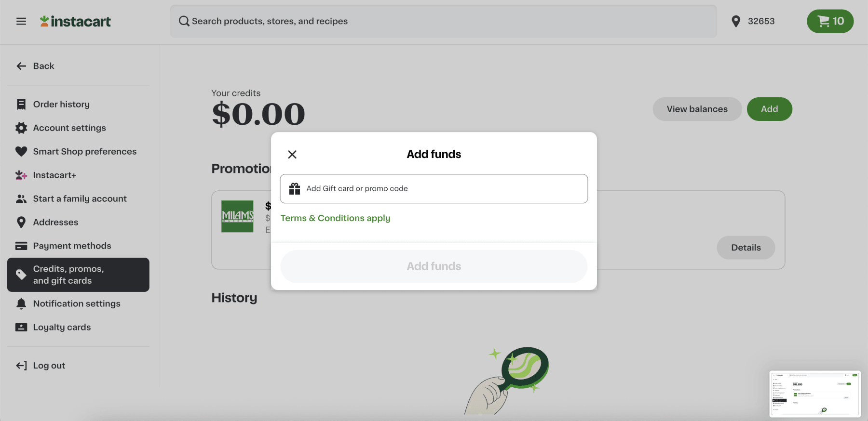Screen dimensions: 868x421
Task: Open the shopping cart with 10 items
Action: 830,21
